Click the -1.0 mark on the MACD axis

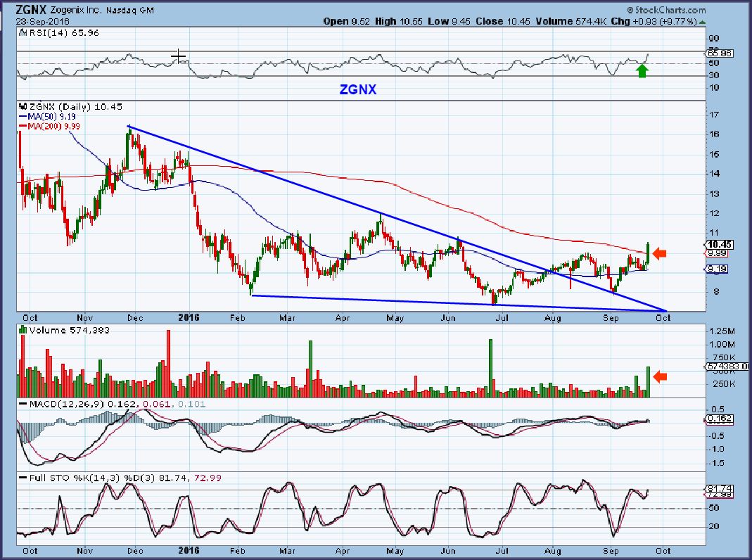[x=718, y=450]
